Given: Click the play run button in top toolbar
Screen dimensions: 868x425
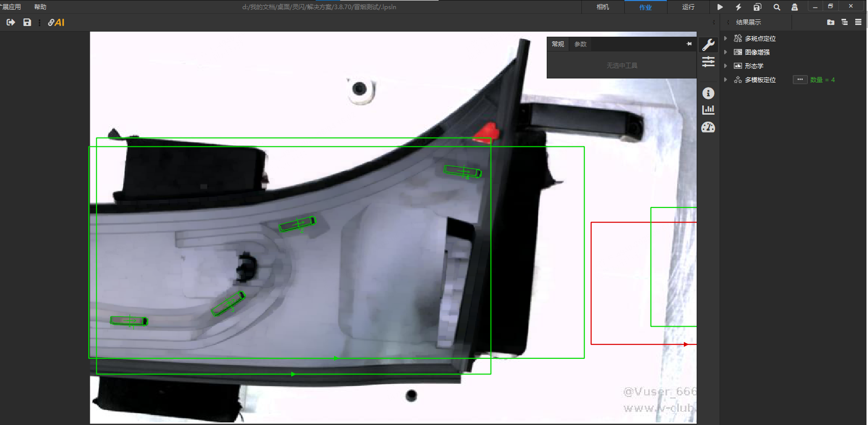Looking at the screenshot, I should (720, 7).
